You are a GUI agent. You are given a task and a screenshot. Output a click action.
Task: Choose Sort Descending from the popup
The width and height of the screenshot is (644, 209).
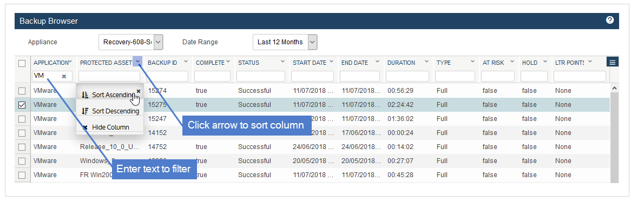[x=110, y=111]
